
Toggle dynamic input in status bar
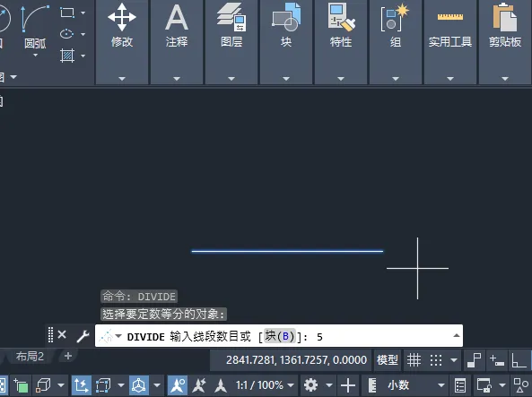point(496,360)
